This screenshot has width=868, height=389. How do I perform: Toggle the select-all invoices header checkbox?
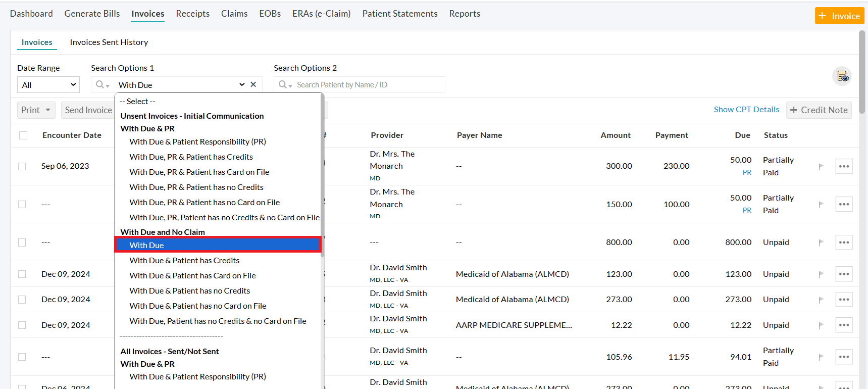pos(23,135)
